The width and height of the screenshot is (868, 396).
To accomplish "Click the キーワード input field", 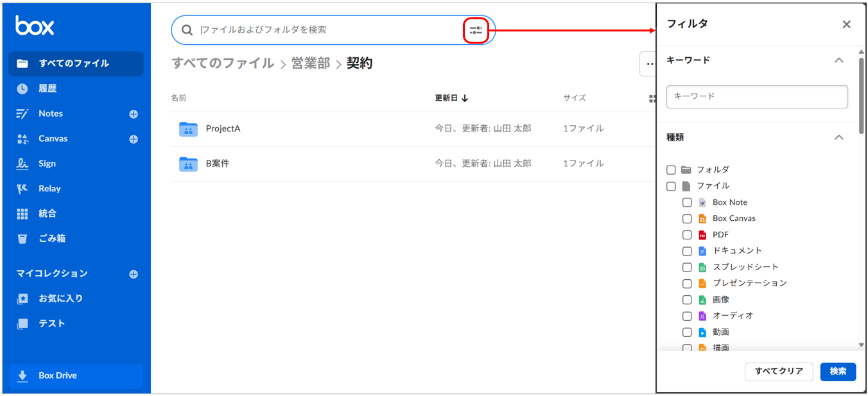I will 757,96.
